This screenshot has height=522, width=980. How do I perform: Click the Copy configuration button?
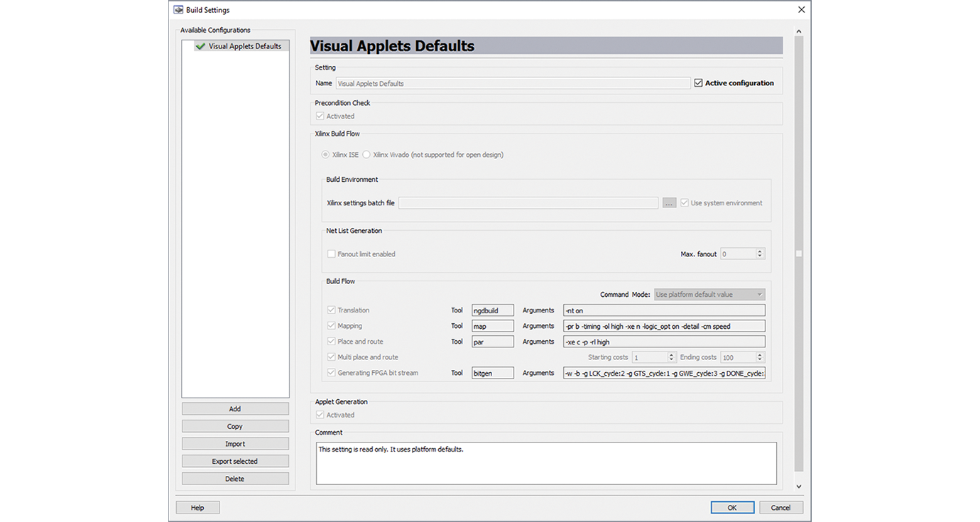point(235,427)
